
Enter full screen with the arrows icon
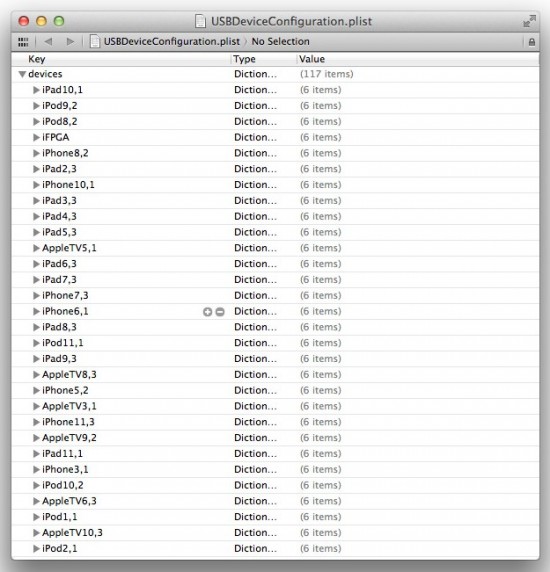click(x=529, y=21)
